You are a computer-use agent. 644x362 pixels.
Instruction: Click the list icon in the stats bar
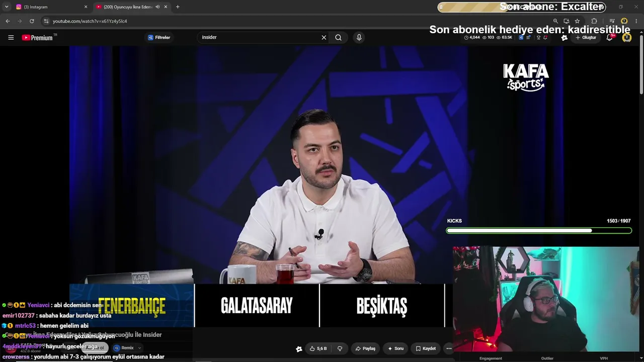528,38
